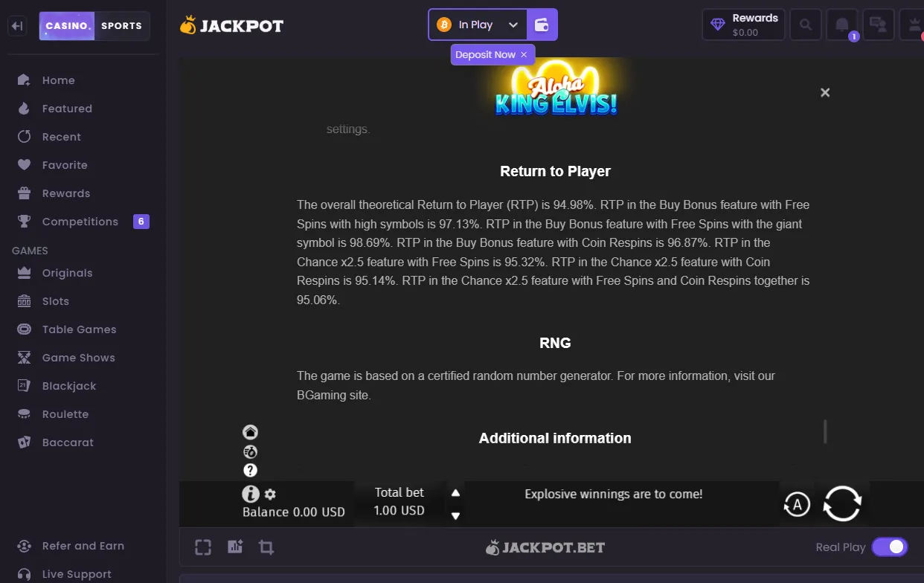The width and height of the screenshot is (924, 583).
Task: Open the notifications bell icon
Action: coord(842,25)
